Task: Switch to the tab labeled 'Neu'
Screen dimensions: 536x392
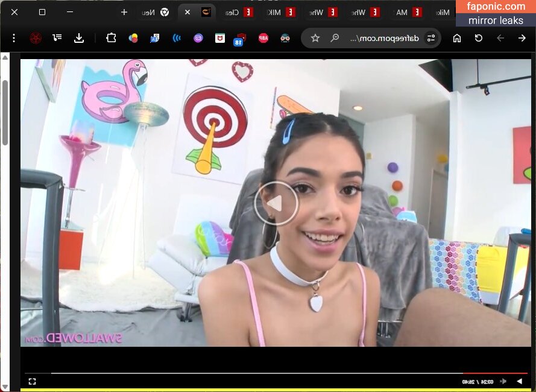Action: (x=148, y=12)
